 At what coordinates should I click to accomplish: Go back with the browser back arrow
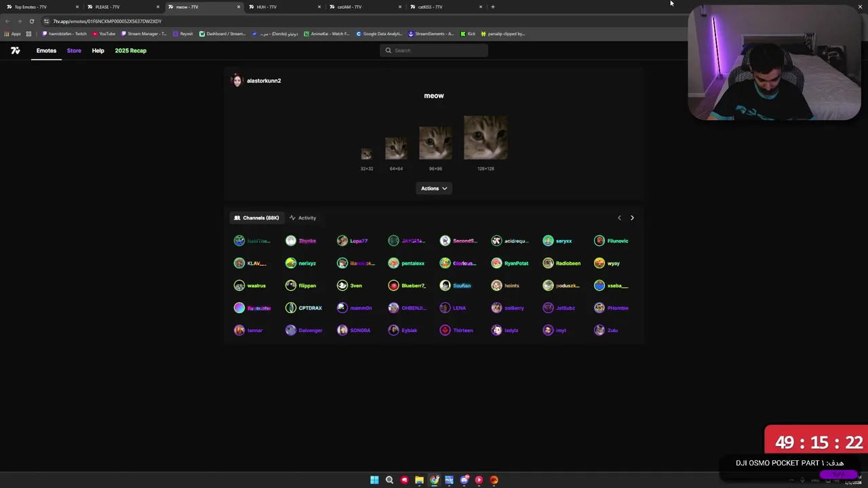(7, 21)
